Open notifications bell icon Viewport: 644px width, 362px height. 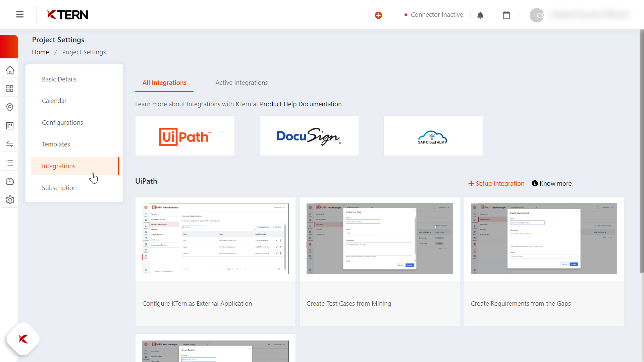pos(480,15)
